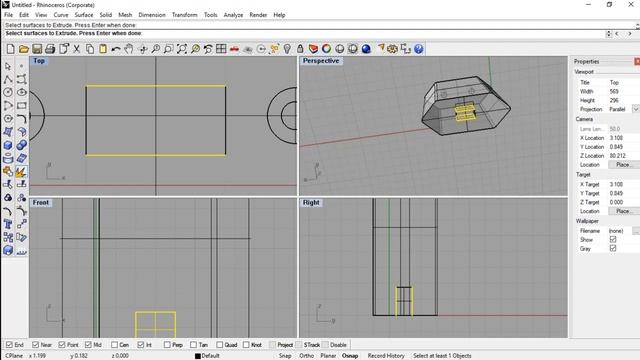This screenshot has width=640, height=360.
Task: Close the Properties panel
Action: point(637,61)
